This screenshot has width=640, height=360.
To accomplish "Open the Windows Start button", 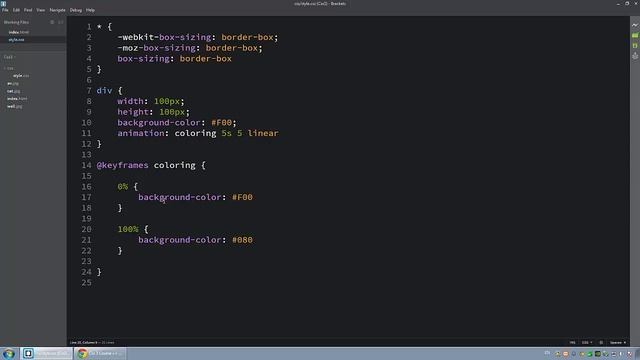I will (x=9, y=353).
